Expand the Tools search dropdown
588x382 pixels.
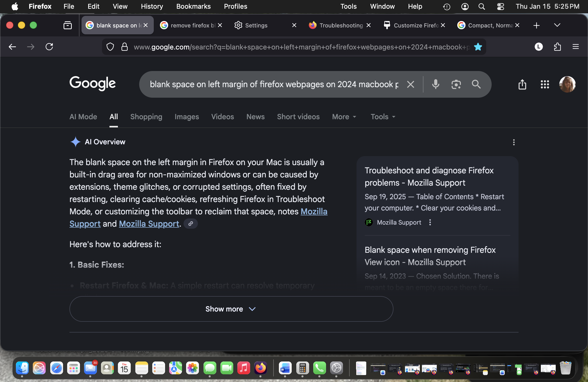383,117
